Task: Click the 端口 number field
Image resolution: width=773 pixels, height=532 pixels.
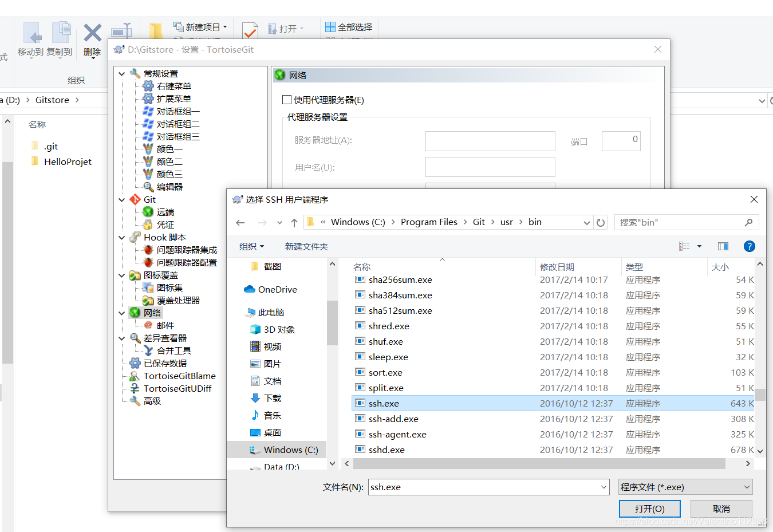Action: [621, 141]
